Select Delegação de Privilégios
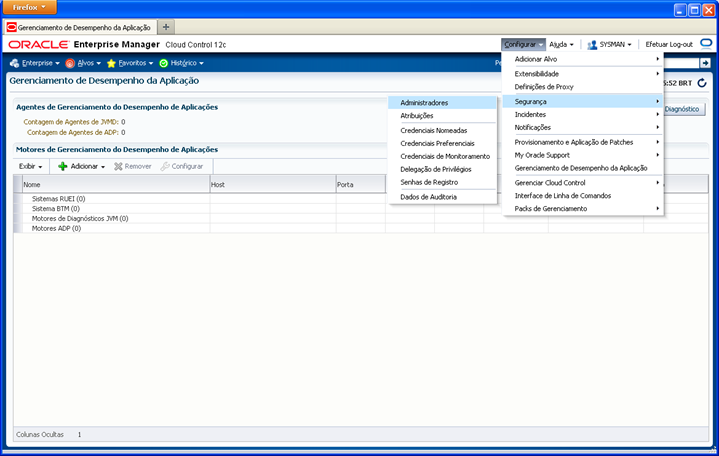Screen dimensions: 719x456 point(442,169)
